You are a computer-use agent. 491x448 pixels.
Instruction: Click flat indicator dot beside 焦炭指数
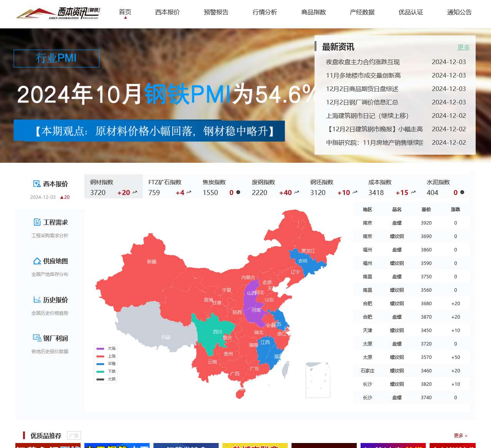[238, 192]
